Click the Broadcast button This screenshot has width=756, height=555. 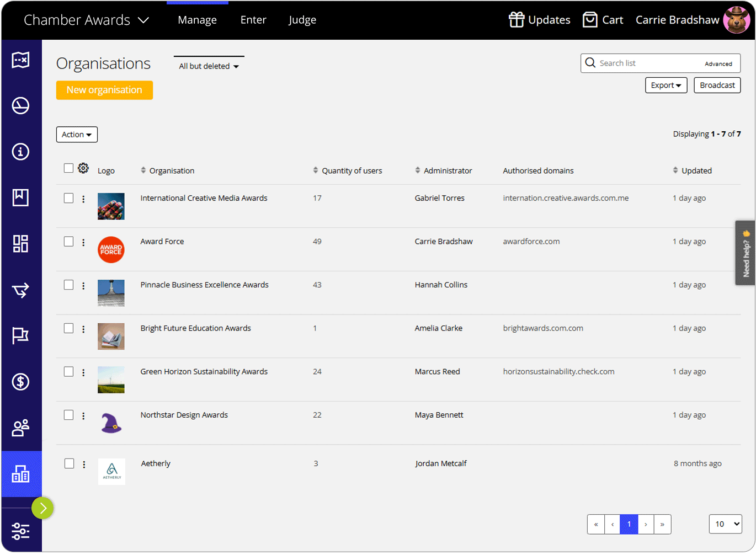tap(717, 86)
